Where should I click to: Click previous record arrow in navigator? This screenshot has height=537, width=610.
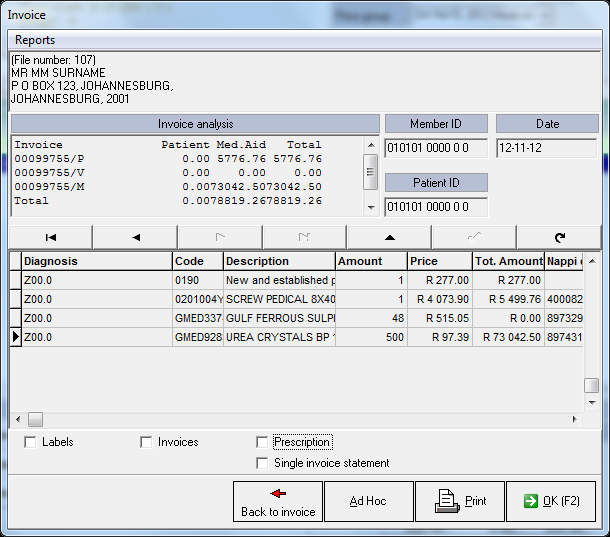coord(135,237)
